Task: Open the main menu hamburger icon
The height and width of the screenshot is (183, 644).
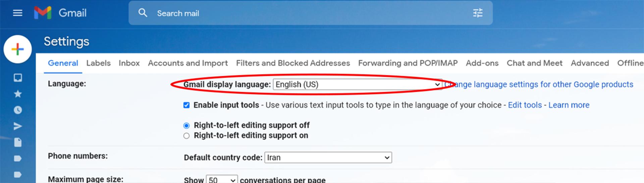Action: click(17, 13)
